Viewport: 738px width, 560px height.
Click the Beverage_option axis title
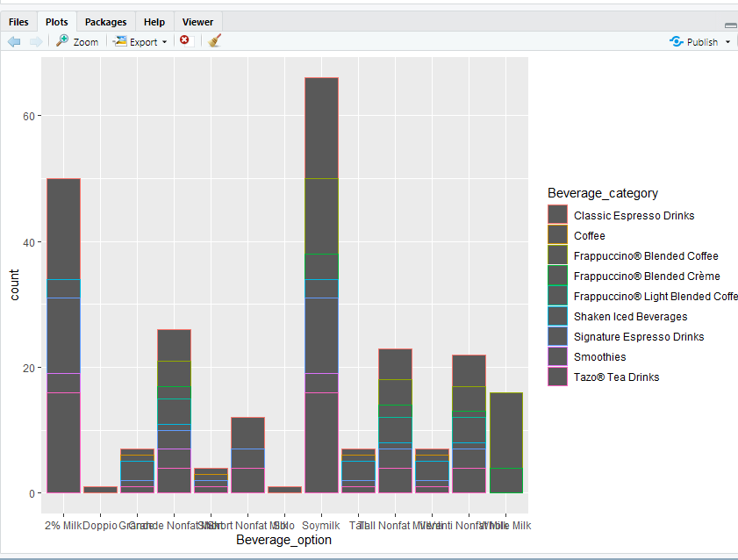(283, 540)
